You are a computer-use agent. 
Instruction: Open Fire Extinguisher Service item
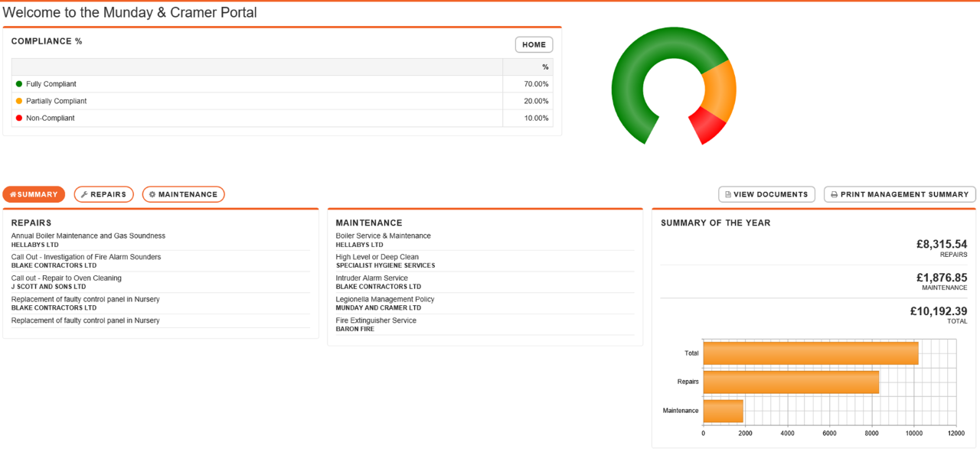tap(376, 320)
